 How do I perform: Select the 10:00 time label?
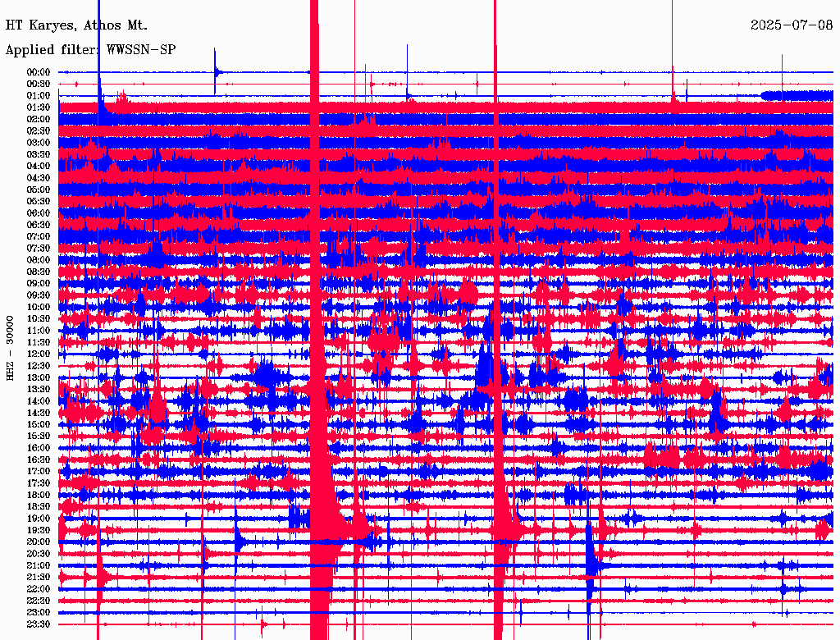(x=39, y=307)
